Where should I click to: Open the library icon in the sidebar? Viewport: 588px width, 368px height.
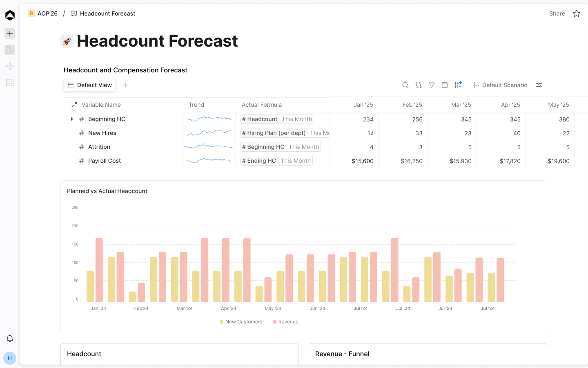coord(10,50)
